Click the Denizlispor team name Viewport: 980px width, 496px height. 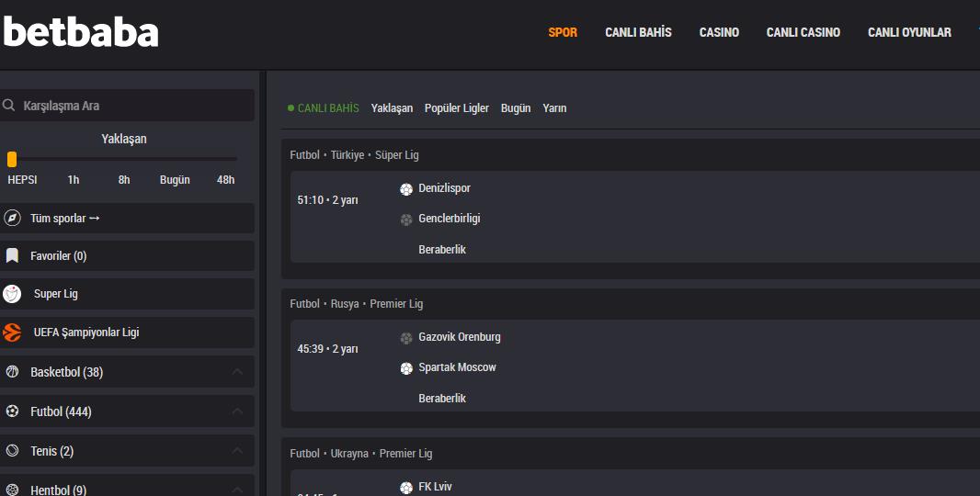pyautogui.click(x=444, y=188)
